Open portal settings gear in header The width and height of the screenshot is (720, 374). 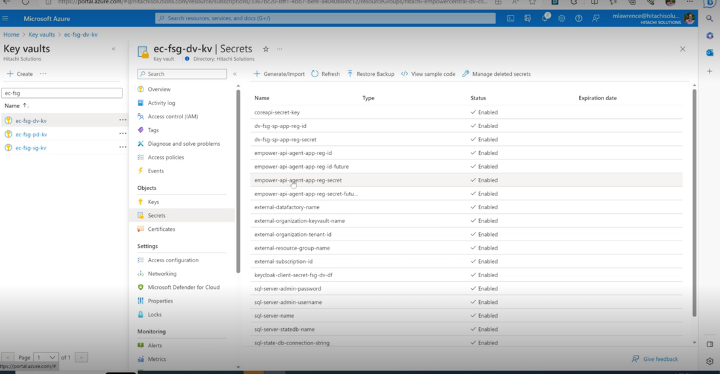point(562,18)
